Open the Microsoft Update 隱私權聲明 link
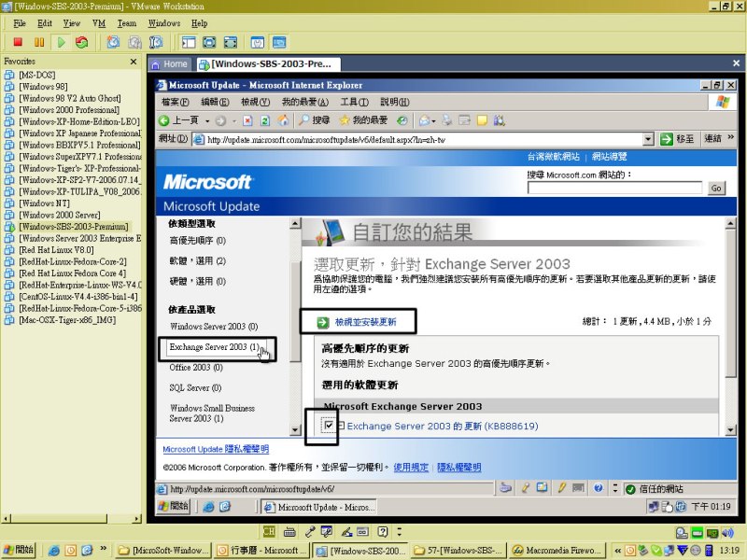This screenshot has width=747, height=560. 216,449
